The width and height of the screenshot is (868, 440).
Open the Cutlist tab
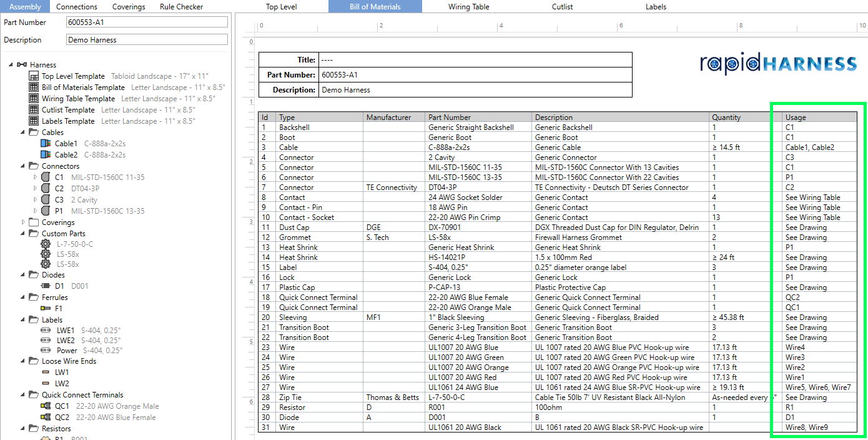pos(563,7)
